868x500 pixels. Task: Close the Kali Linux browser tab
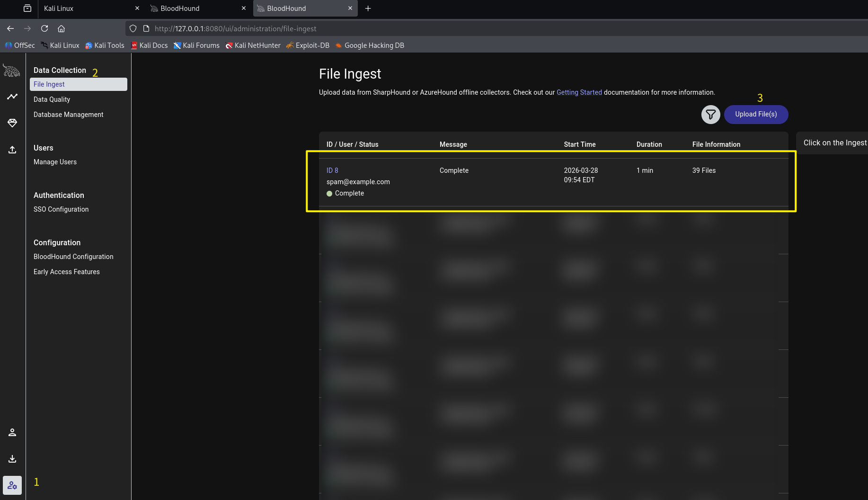pyautogui.click(x=137, y=9)
